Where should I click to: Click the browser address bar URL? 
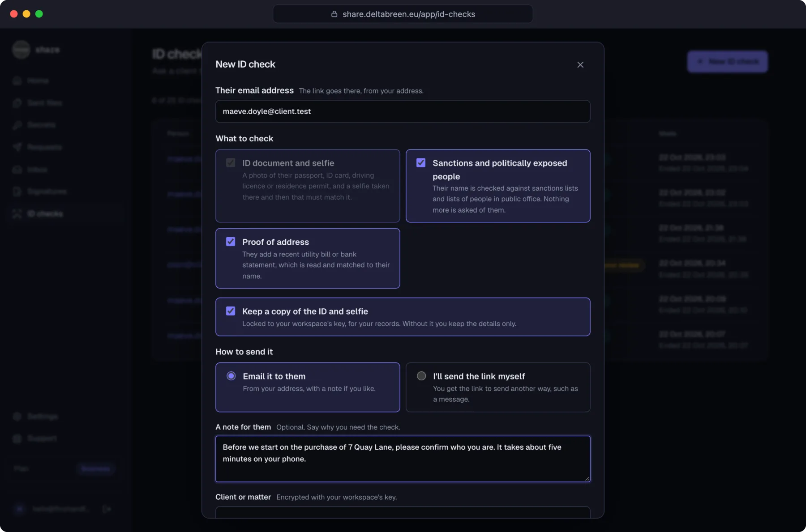(409, 14)
